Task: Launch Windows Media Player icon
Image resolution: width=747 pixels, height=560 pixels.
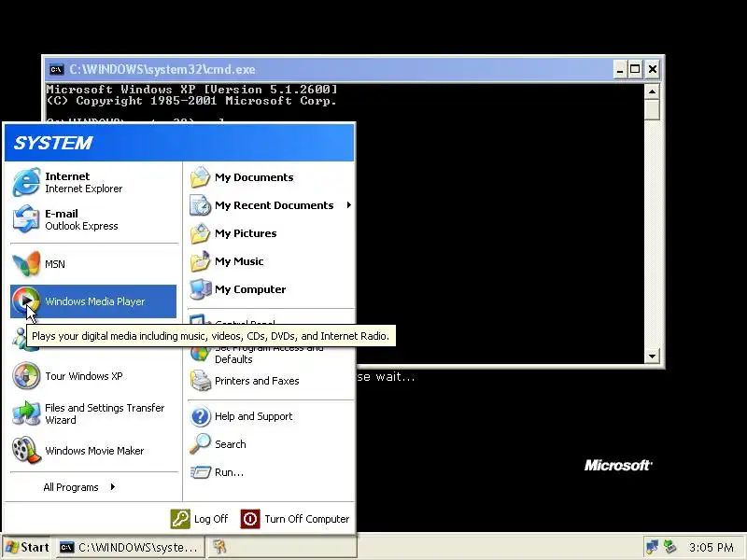Action: coord(26,301)
